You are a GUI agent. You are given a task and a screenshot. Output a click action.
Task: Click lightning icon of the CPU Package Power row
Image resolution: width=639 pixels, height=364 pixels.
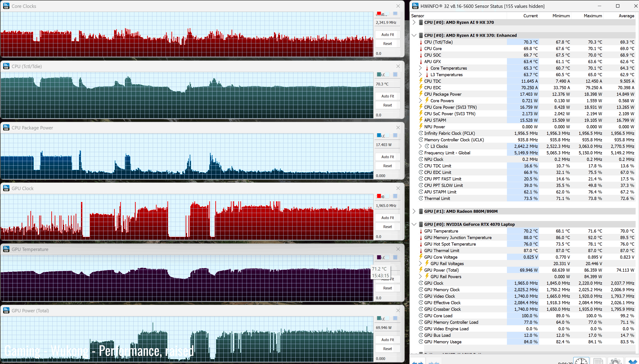pos(421,94)
